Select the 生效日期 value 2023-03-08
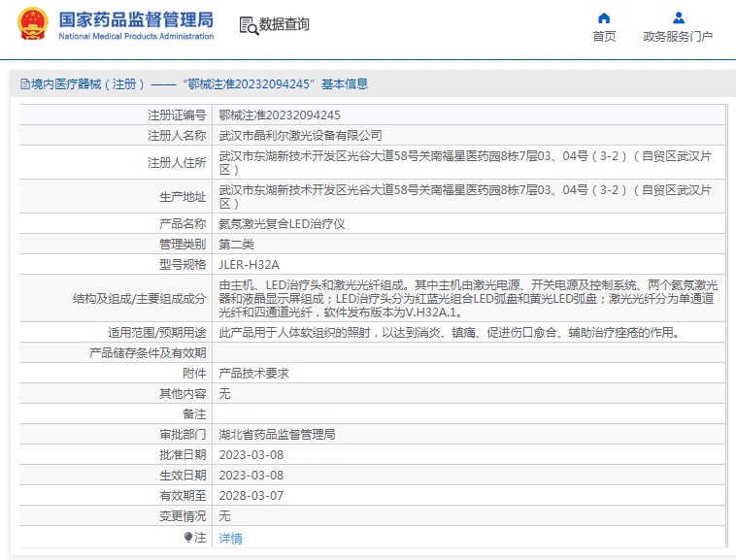736x560 pixels. pyautogui.click(x=251, y=476)
